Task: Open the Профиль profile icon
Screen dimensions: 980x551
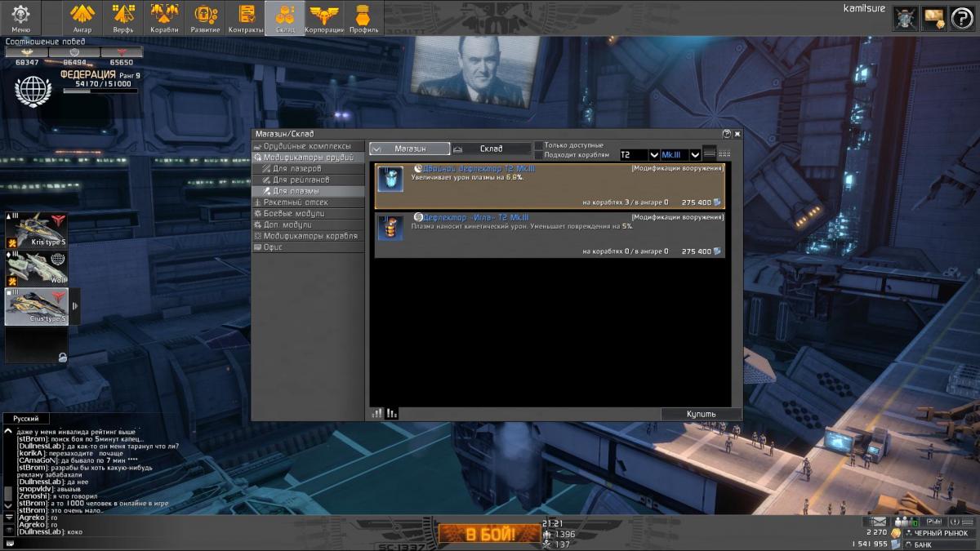Action: [x=363, y=18]
